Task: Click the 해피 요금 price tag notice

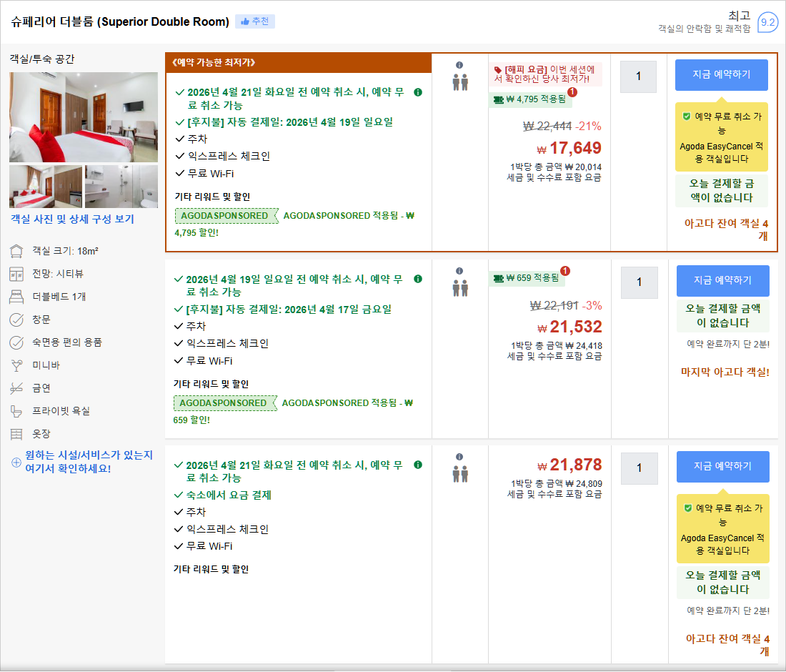Action: tap(545, 74)
